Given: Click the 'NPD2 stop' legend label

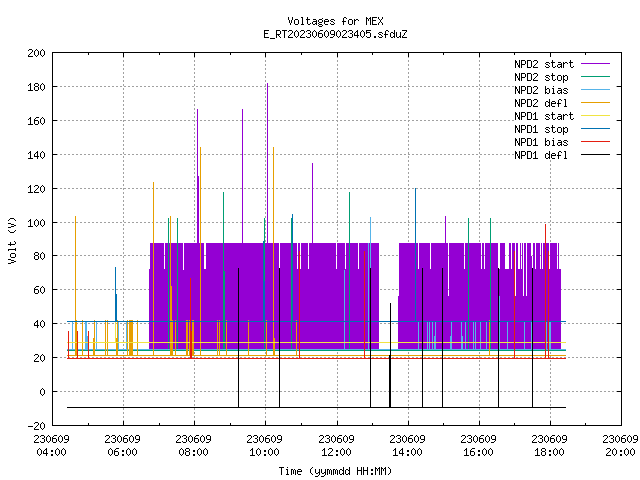Looking at the screenshot, I should pyautogui.click(x=541, y=77).
